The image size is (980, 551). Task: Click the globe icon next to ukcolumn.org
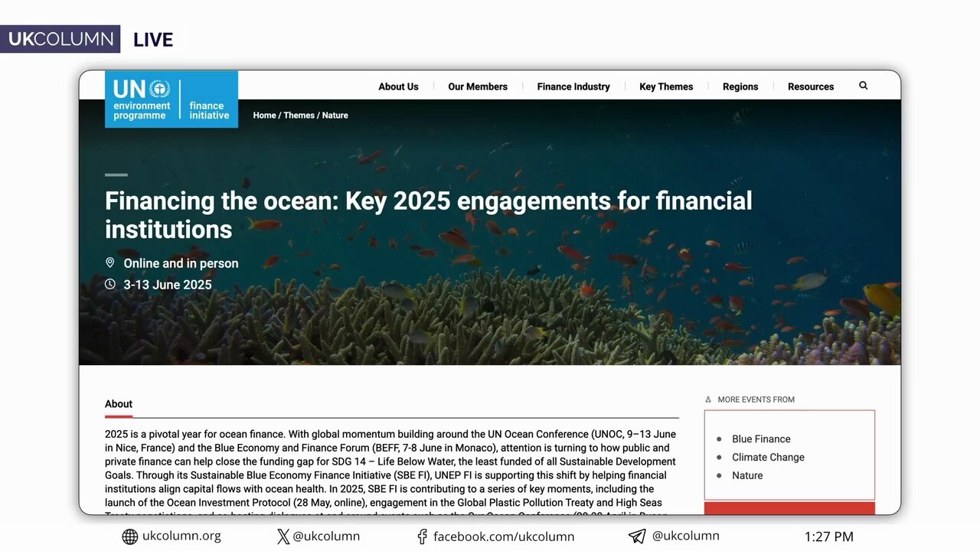pyautogui.click(x=130, y=536)
